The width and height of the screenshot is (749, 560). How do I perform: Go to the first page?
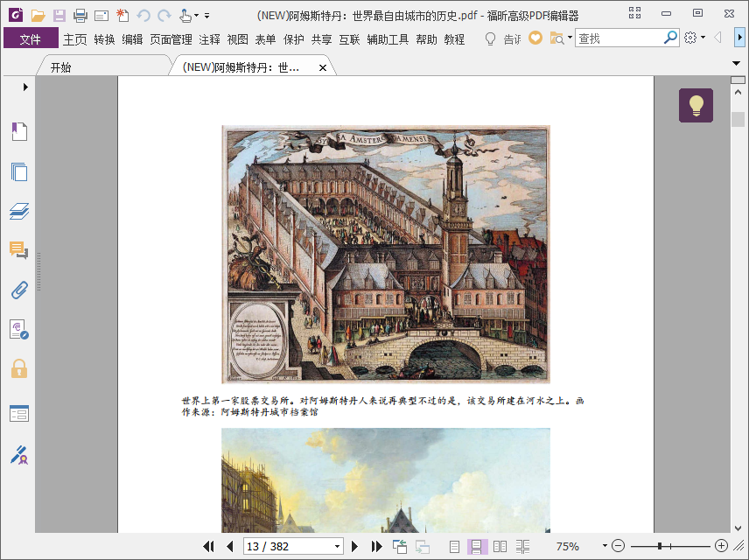coord(208,546)
